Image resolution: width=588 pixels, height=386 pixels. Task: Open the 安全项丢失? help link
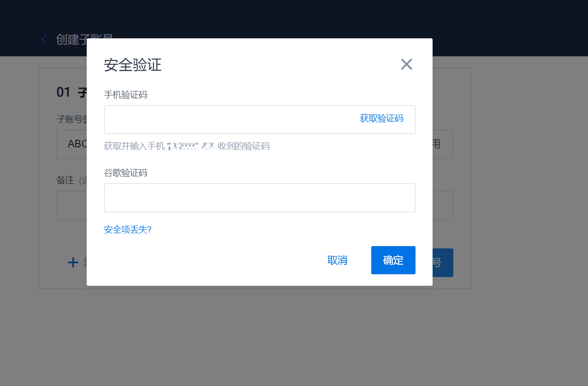[128, 229]
